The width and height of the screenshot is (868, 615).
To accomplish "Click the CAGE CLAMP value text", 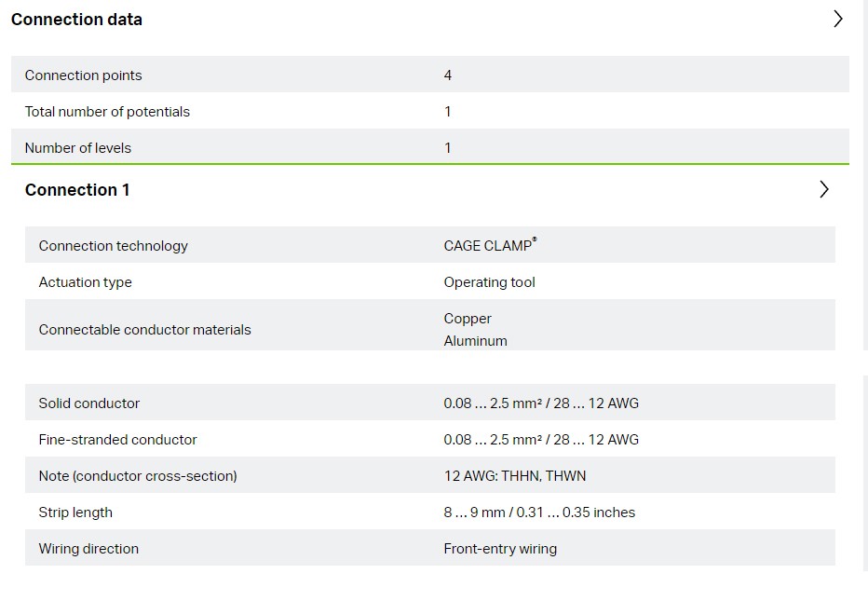I will [489, 246].
